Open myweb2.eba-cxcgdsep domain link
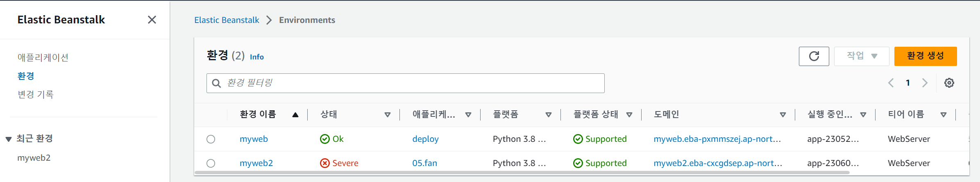The width and height of the screenshot is (980, 182). [x=718, y=163]
